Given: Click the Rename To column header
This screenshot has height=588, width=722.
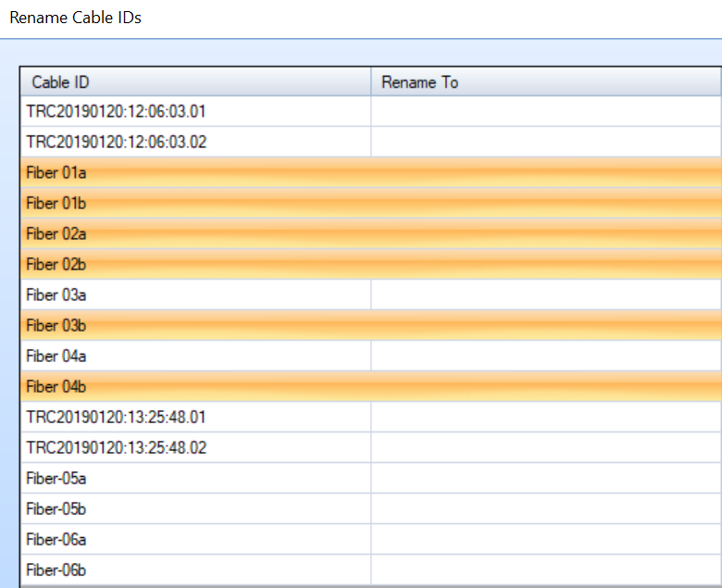Looking at the screenshot, I should pyautogui.click(x=546, y=82).
